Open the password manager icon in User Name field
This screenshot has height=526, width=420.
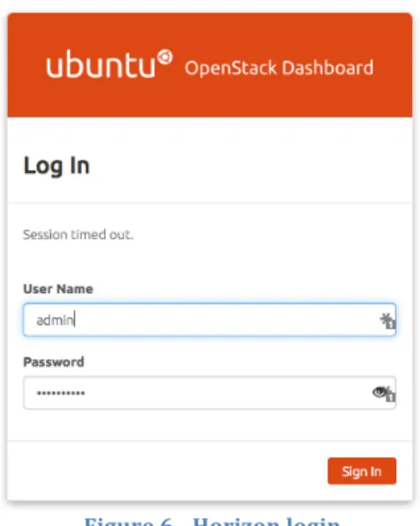coord(387,320)
